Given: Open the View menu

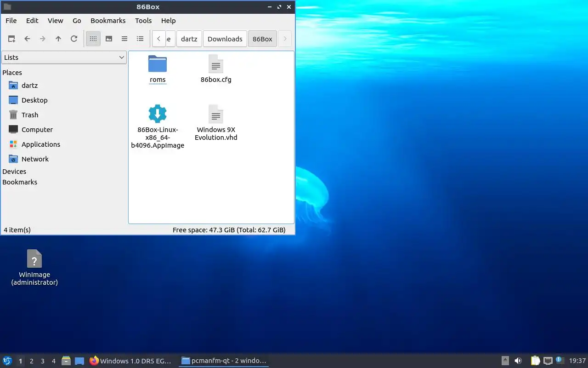Looking at the screenshot, I should point(56,21).
